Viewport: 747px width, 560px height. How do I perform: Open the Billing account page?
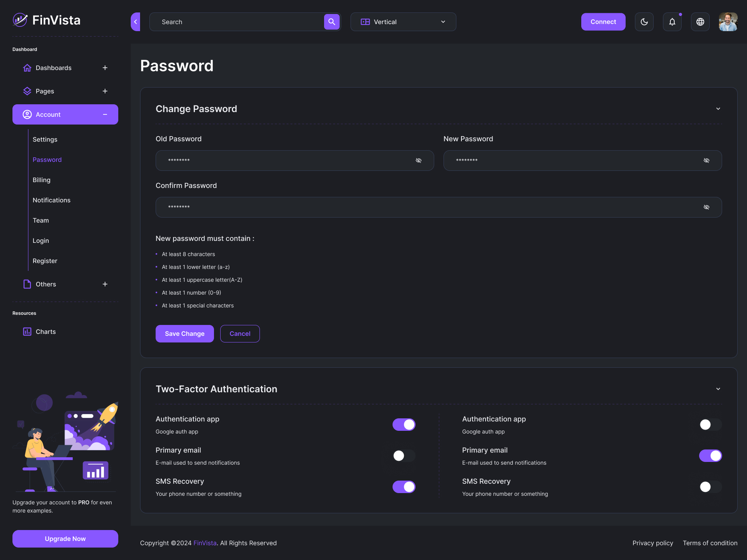click(41, 180)
